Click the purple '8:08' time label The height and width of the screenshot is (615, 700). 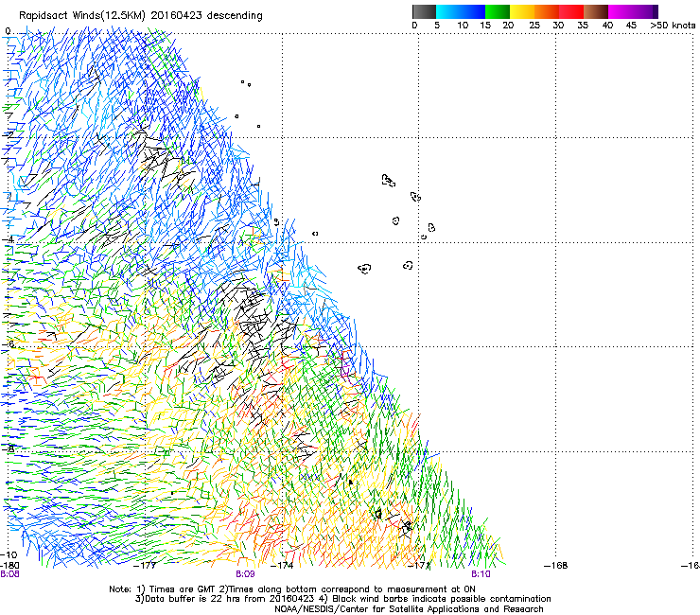point(9,574)
